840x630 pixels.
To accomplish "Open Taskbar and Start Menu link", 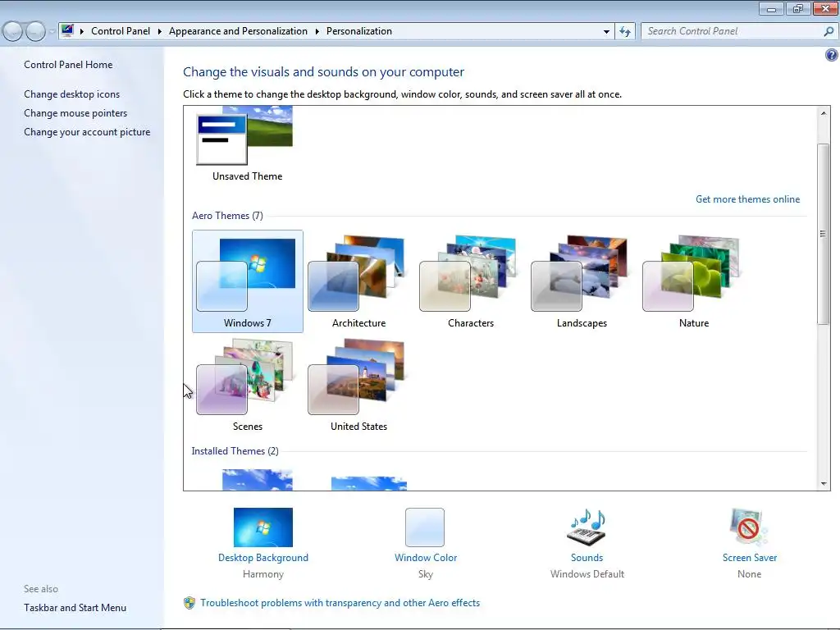I will coord(75,608).
